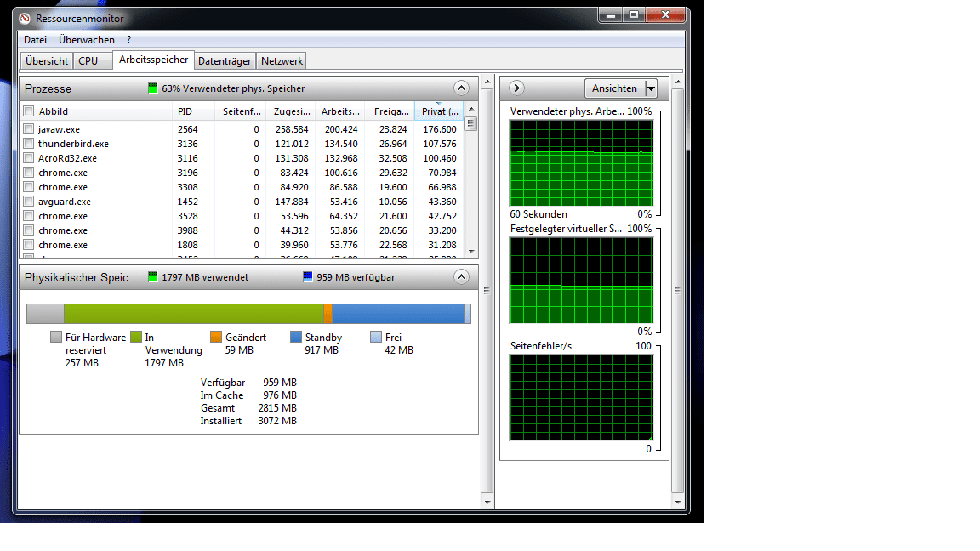Collapse the Prozesse section
The width and height of the screenshot is (980, 551).
pyautogui.click(x=461, y=88)
